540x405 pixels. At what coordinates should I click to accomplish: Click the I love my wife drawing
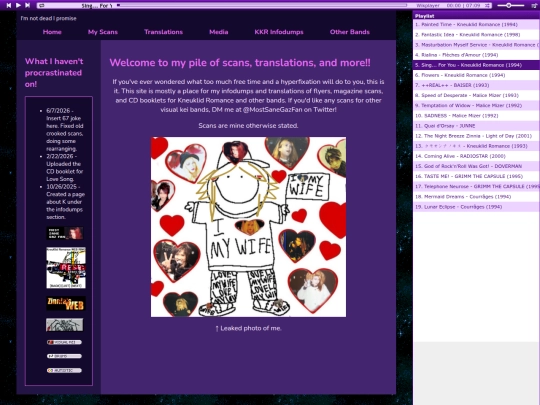(248, 227)
